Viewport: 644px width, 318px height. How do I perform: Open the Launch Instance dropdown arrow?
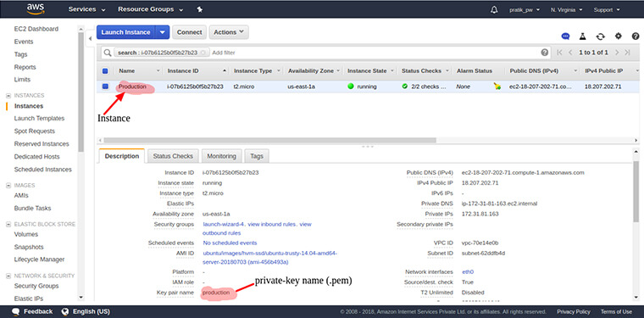click(163, 32)
